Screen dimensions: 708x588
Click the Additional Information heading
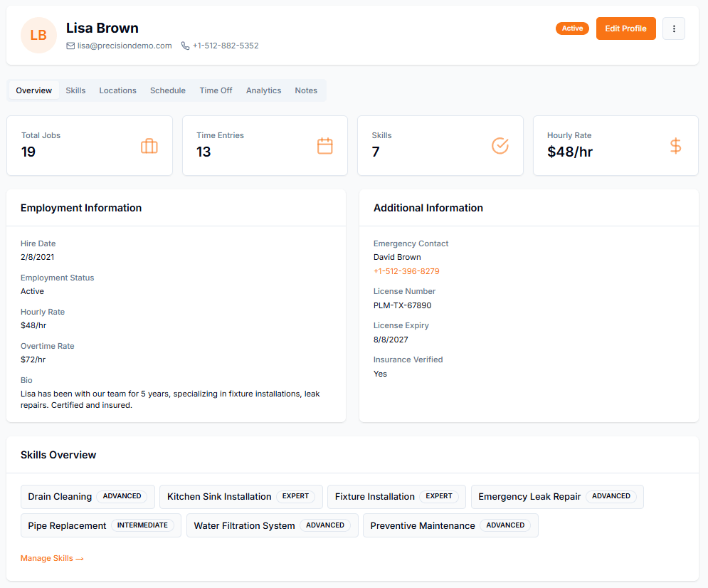pyautogui.click(x=428, y=208)
